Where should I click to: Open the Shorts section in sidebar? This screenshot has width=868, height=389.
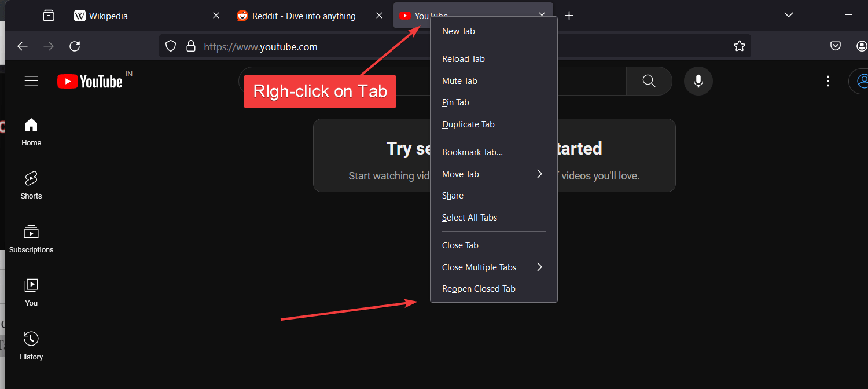[x=31, y=185]
